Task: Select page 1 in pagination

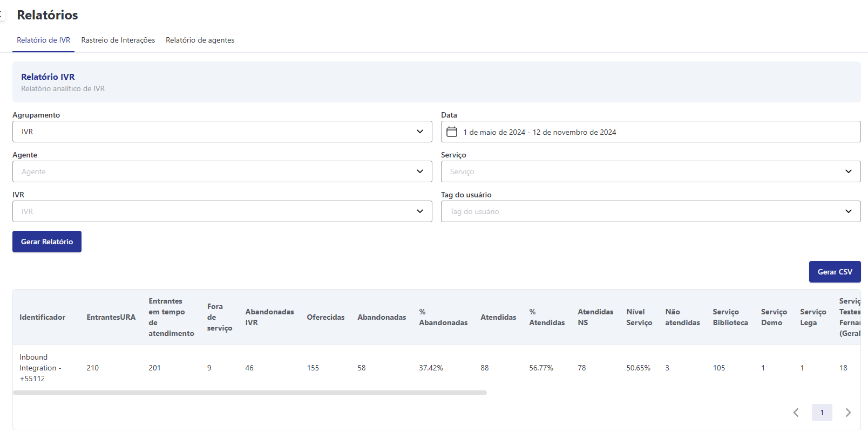Action: point(822,412)
